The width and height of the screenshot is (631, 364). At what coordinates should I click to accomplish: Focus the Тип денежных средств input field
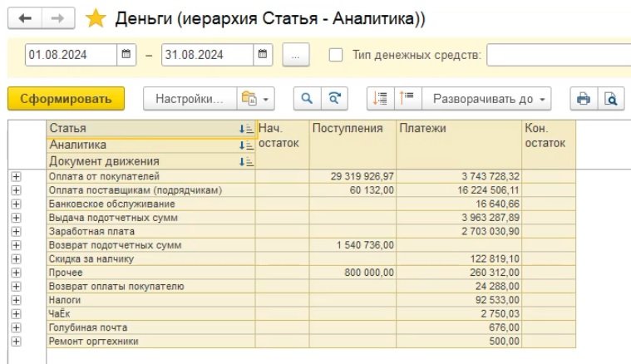pyautogui.click(x=559, y=55)
